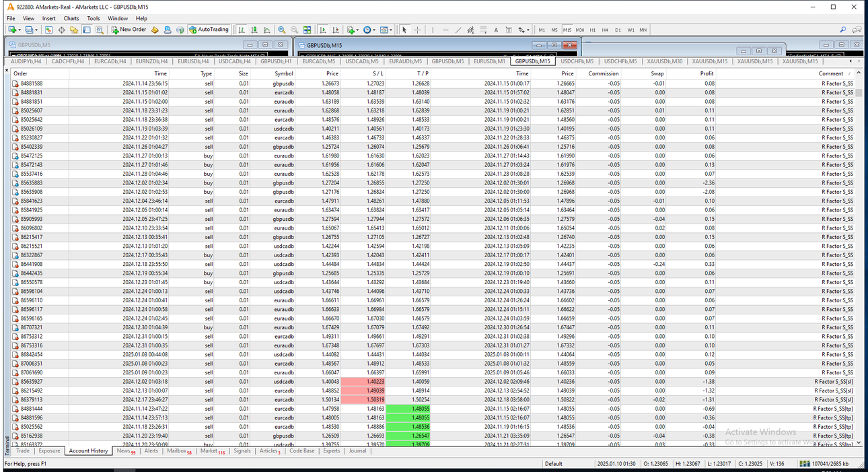Toggle chart auto scroll icon
868x472 pixels.
point(322,30)
